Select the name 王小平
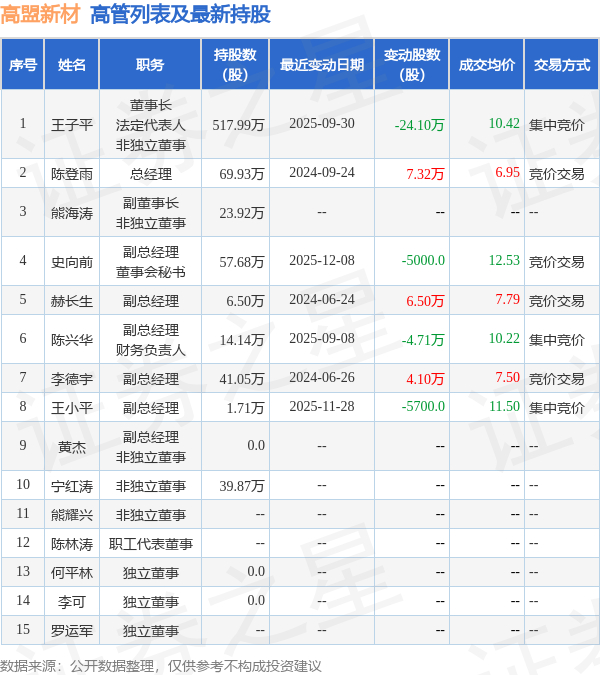The image size is (600, 675). (x=72, y=407)
